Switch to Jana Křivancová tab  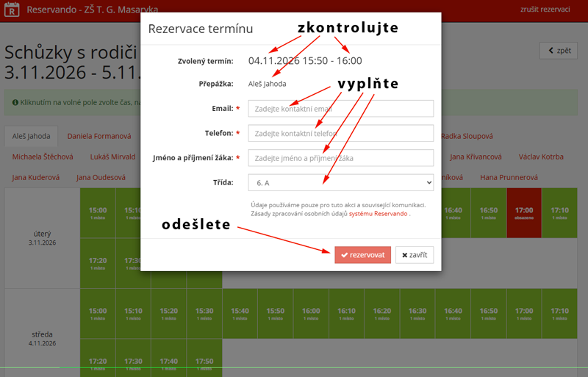point(476,157)
